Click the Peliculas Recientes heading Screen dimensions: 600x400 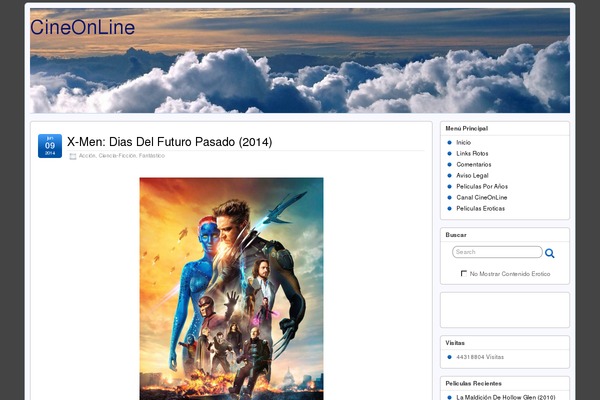(x=473, y=384)
